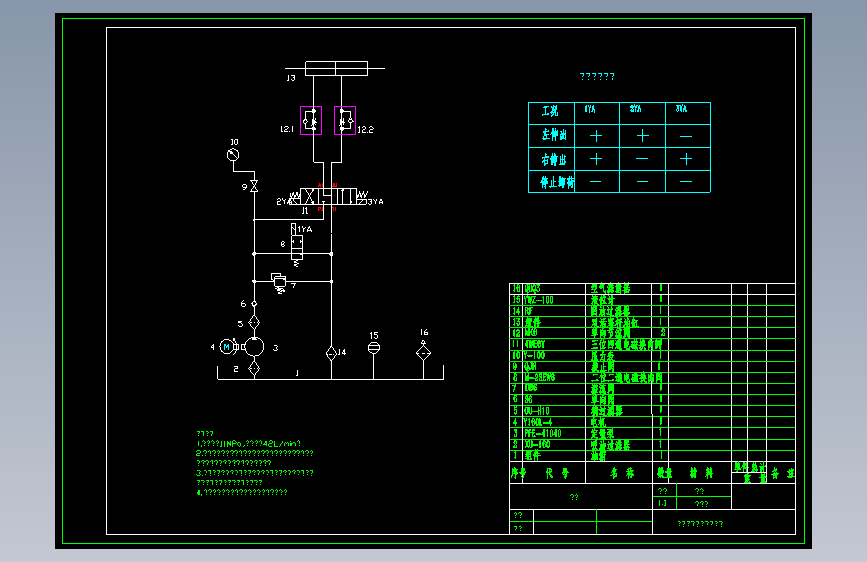This screenshot has height=562, width=867.
Task: Select parts list entry OU-H10
Action: 537,411
